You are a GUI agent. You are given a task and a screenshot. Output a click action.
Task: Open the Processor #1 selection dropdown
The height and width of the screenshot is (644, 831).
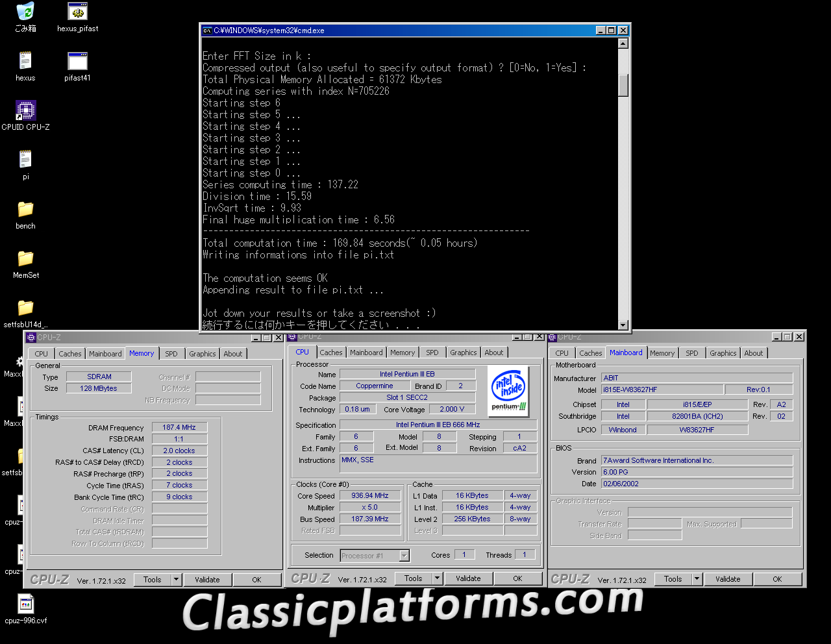click(x=375, y=556)
